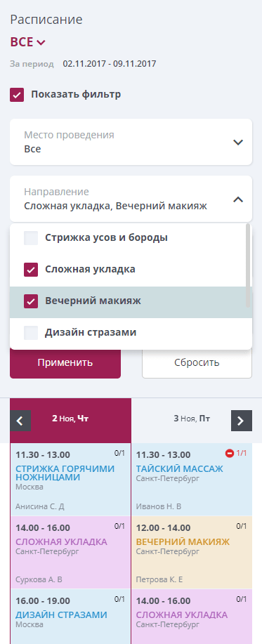Collapse the Направление dropdown arrow
The width and height of the screenshot is (262, 644).
(x=238, y=199)
